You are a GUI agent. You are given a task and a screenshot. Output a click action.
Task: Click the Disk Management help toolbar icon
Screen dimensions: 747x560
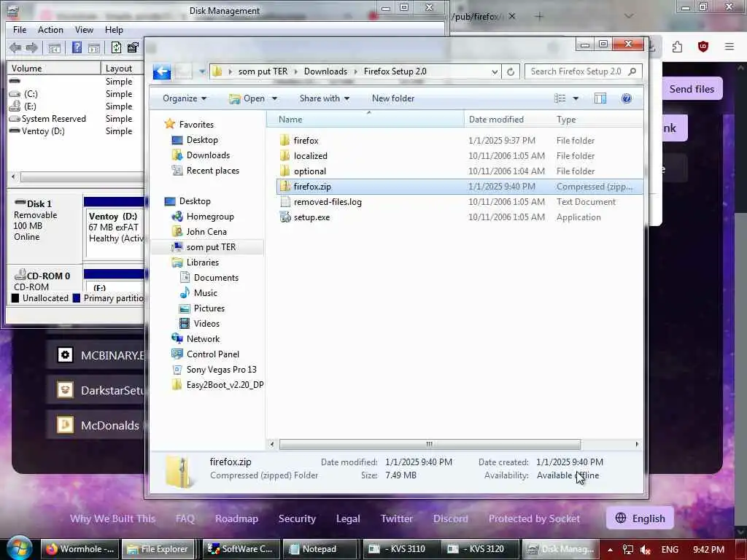pos(77,47)
